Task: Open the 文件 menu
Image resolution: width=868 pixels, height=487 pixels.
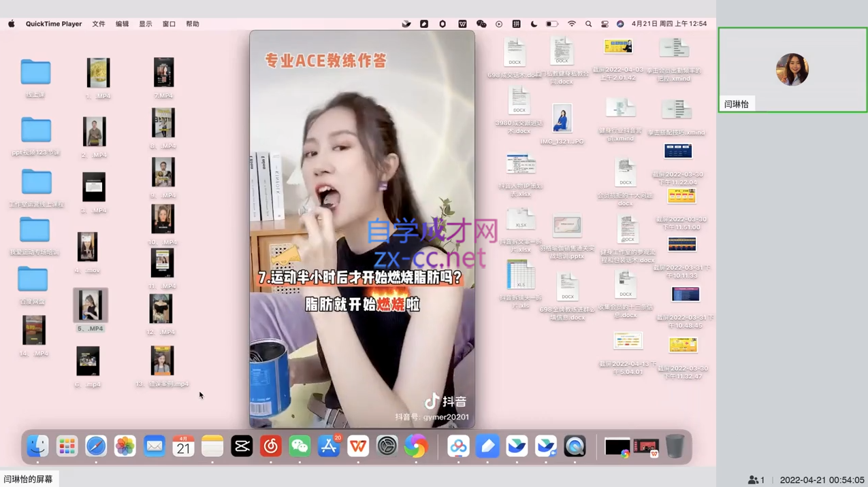Action: (99, 24)
